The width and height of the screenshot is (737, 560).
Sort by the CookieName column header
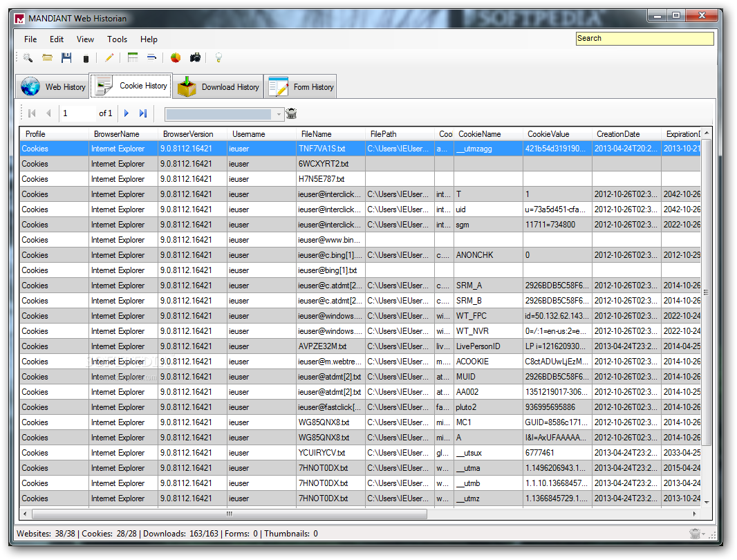(x=488, y=134)
